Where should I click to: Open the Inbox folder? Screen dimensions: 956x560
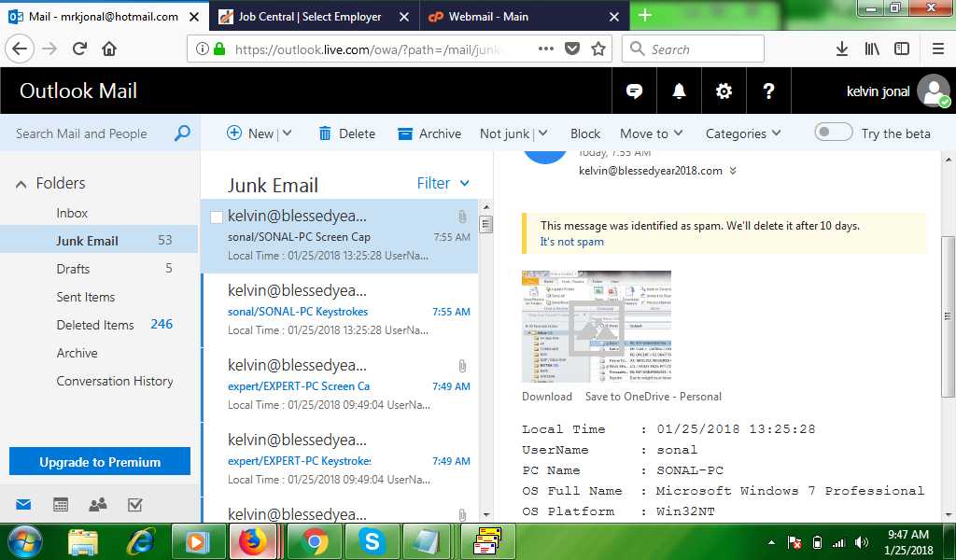(x=72, y=213)
